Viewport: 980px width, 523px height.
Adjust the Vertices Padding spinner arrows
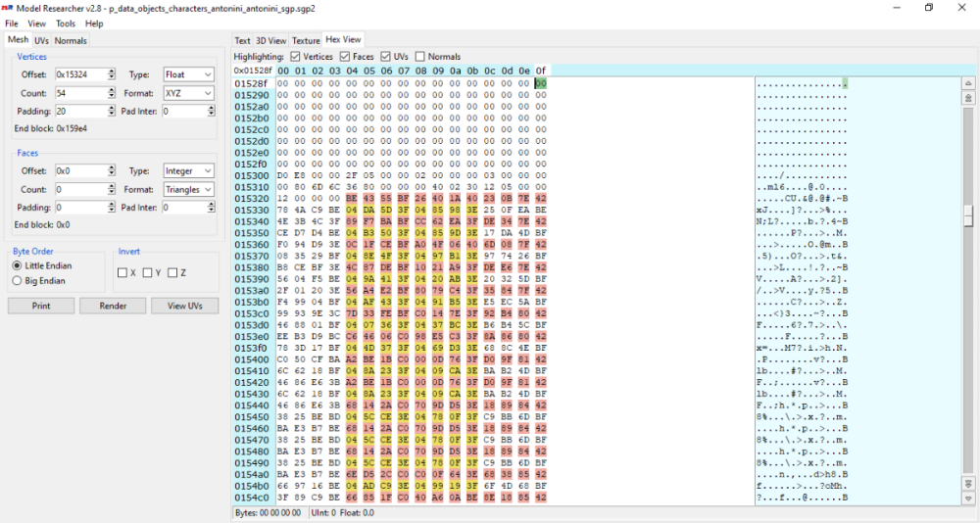pos(111,112)
